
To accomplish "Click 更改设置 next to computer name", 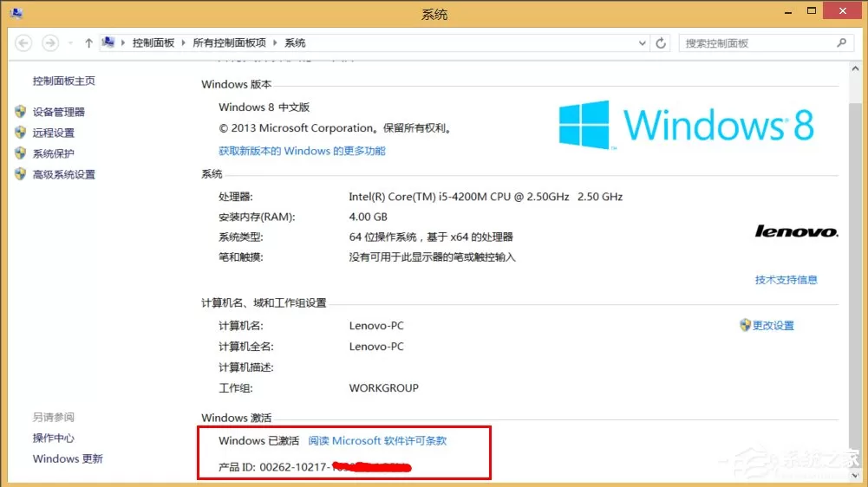I will (x=773, y=326).
